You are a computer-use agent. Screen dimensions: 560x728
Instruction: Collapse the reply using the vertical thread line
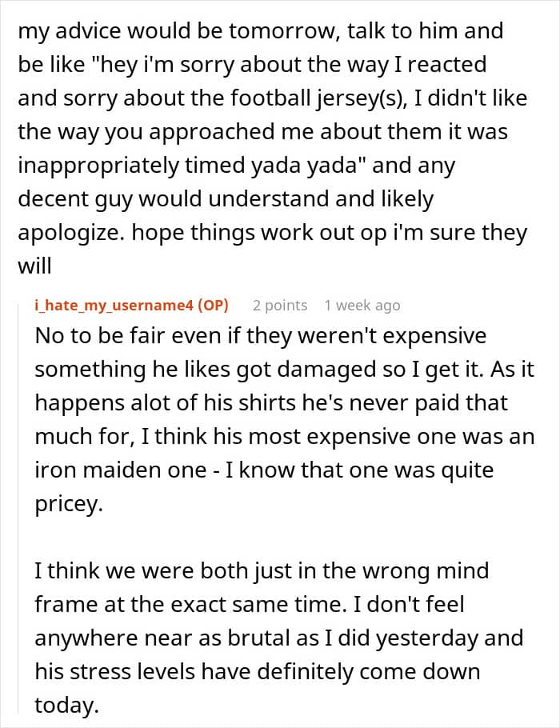click(x=23, y=512)
